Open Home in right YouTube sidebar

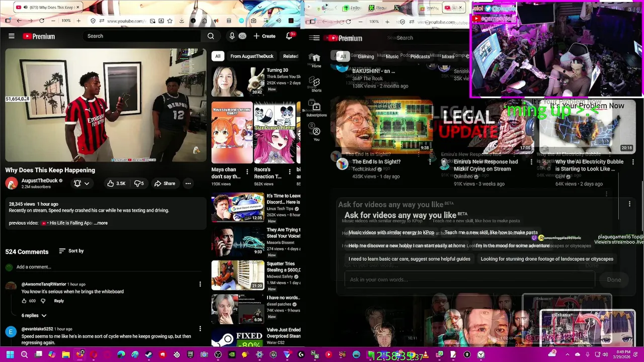point(316,60)
